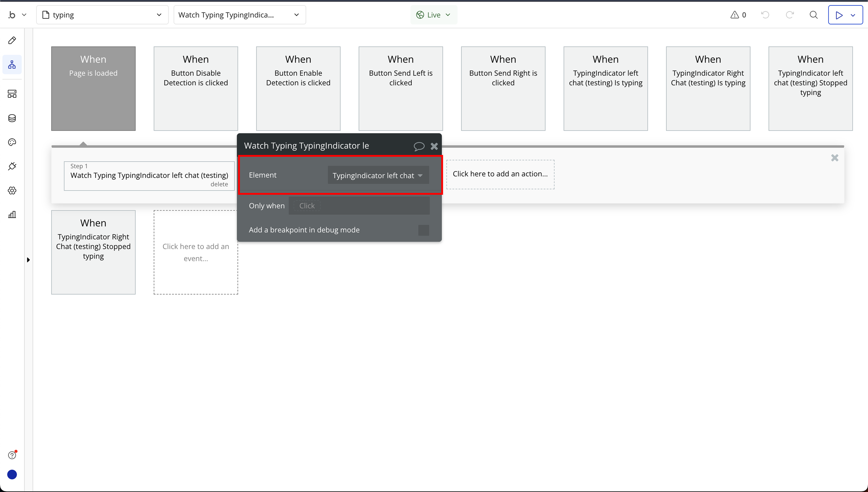Click the issues warning triangle icon

pyautogui.click(x=735, y=15)
